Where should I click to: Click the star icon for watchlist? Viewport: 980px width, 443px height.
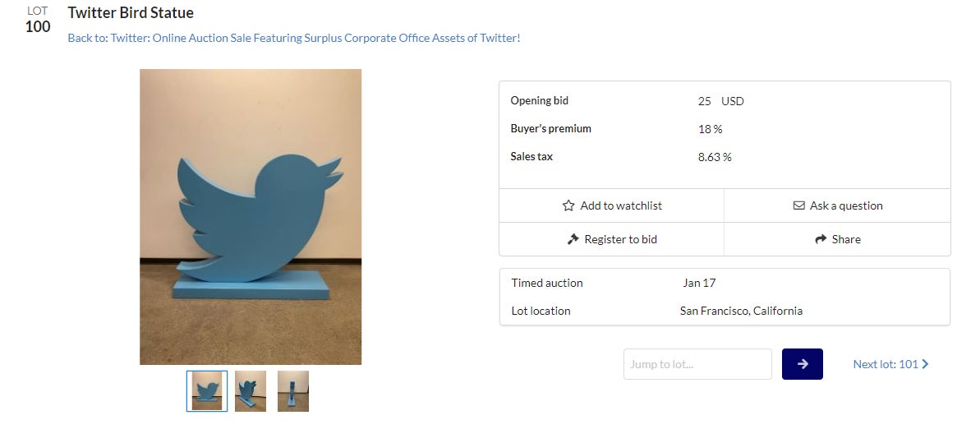[568, 205]
